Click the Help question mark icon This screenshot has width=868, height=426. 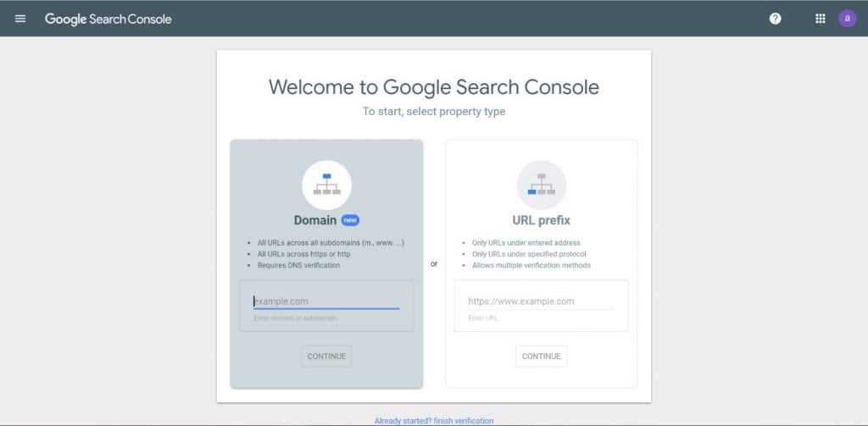click(775, 19)
